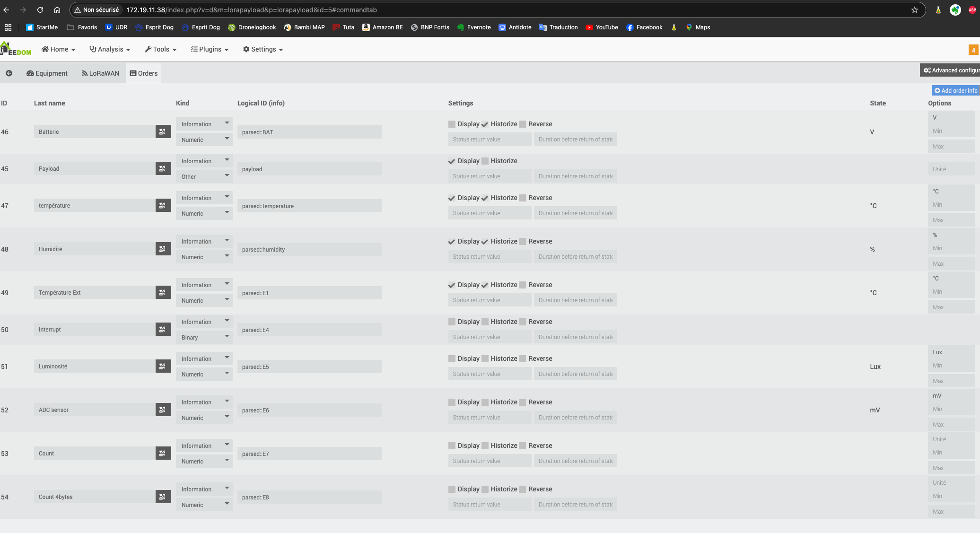Screen dimensions: 980x533
Task: Click the icon picker button beside Humidité name
Action: click(163, 249)
